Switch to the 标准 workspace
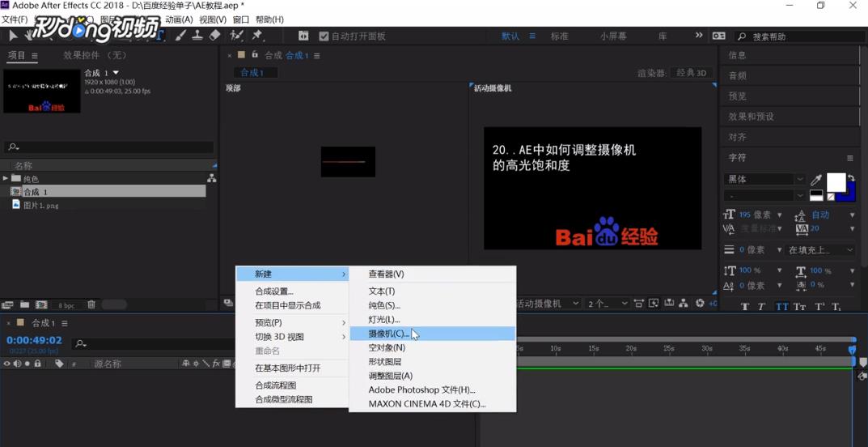 [x=559, y=36]
